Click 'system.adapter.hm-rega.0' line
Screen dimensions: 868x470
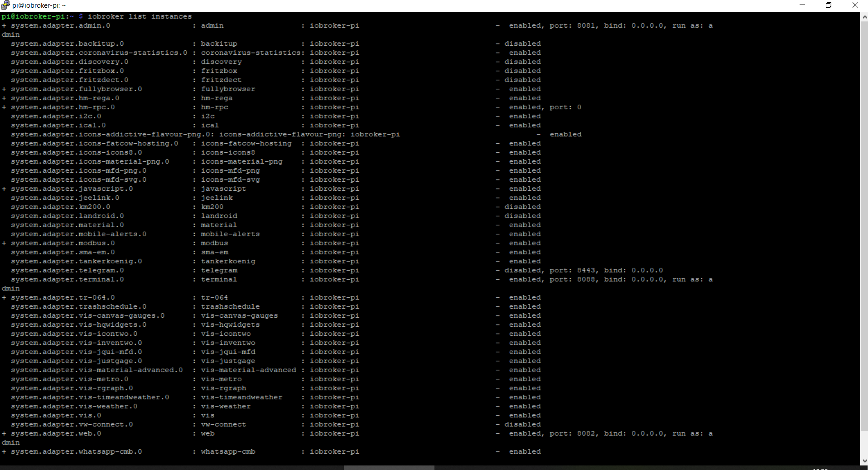tap(65, 98)
